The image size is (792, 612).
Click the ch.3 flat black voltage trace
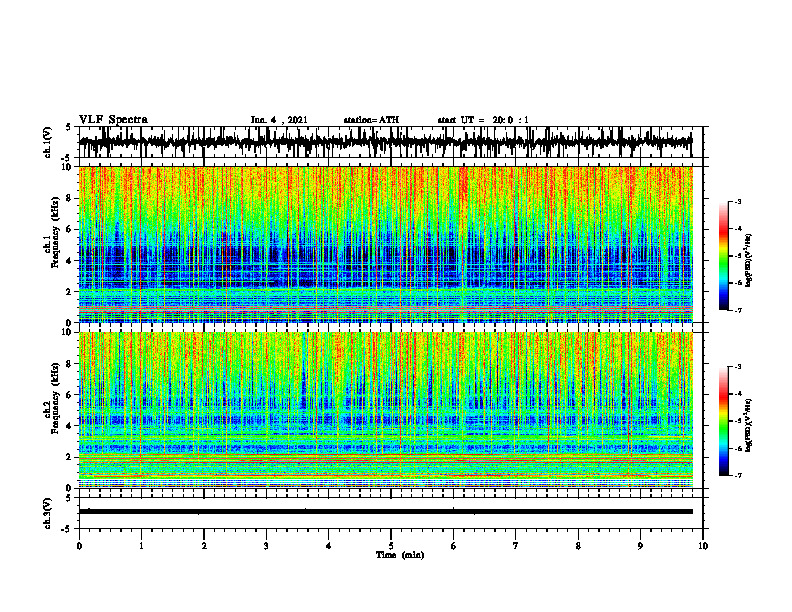click(x=385, y=512)
